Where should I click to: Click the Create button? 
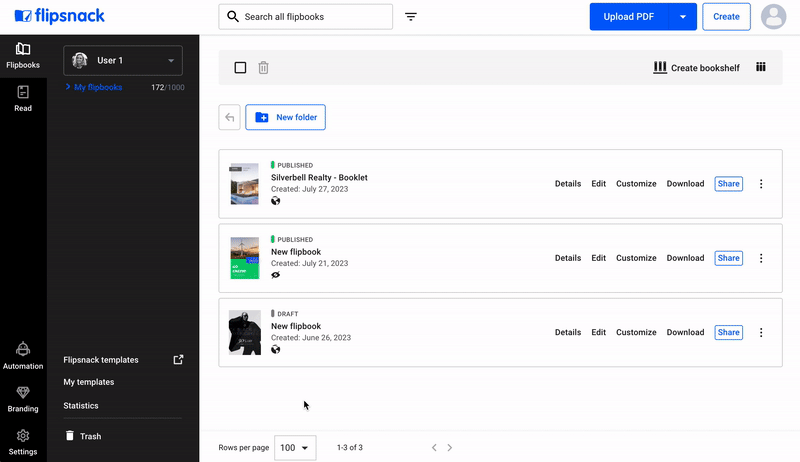[x=726, y=17]
